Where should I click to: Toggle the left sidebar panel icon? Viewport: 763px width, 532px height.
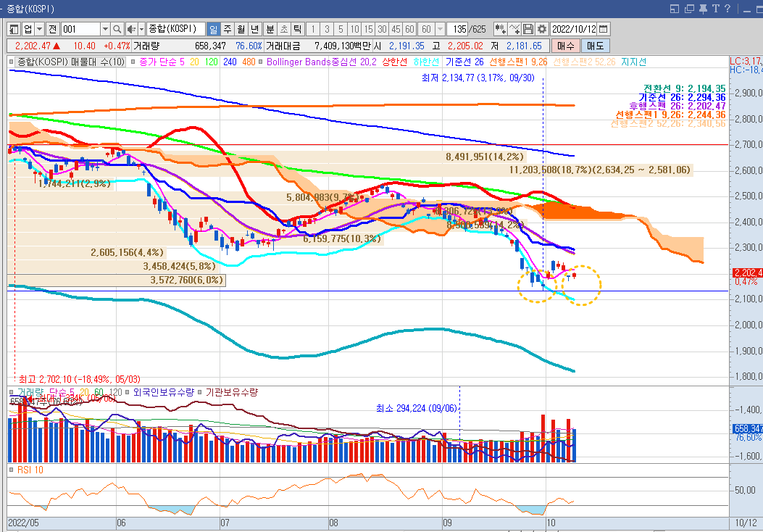[14, 29]
